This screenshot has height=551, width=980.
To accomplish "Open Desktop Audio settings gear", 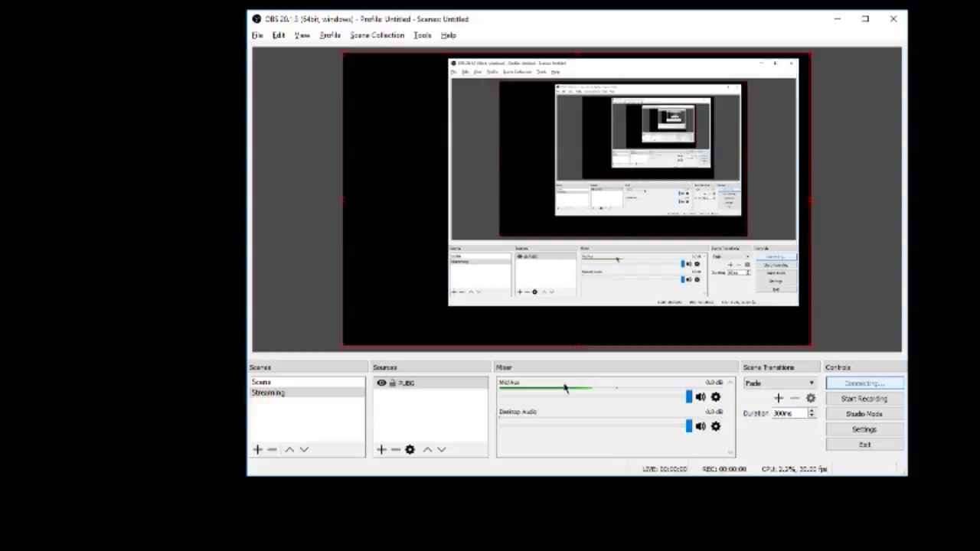I will coord(715,426).
